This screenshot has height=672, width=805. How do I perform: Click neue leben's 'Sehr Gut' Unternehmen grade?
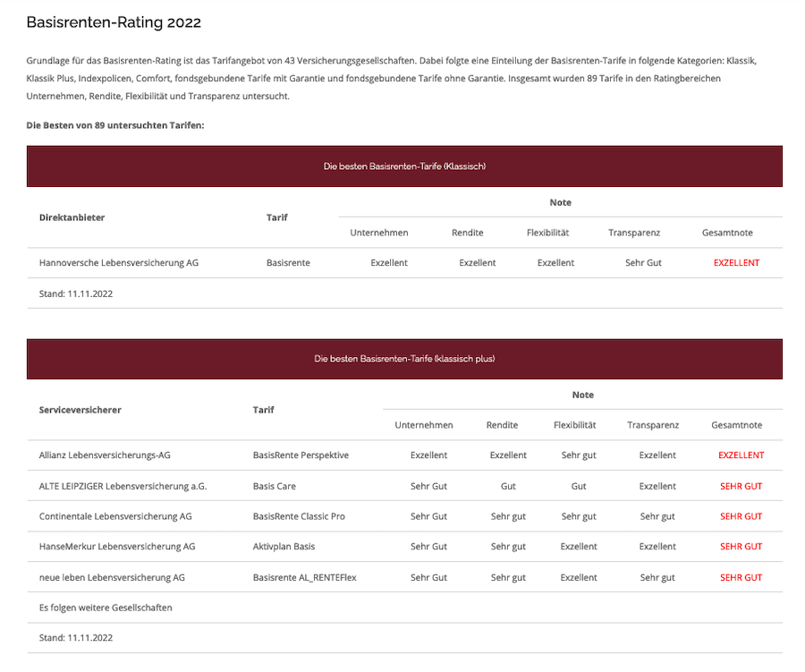click(x=428, y=577)
